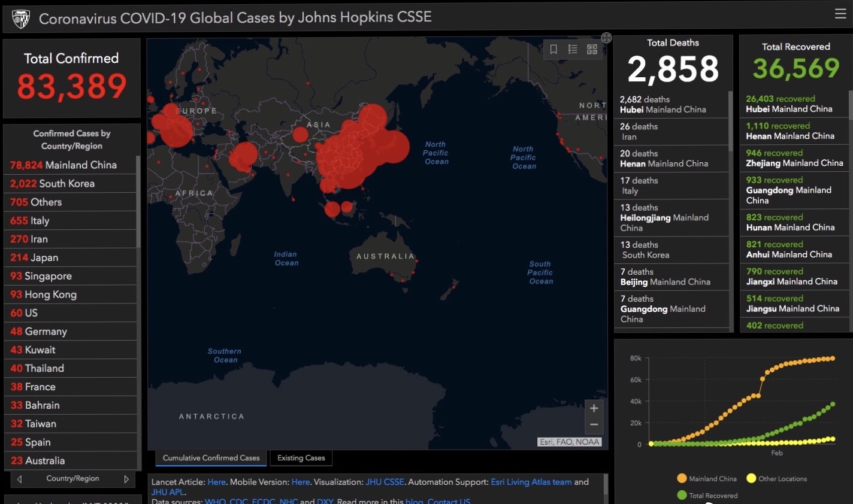The width and height of the screenshot is (853, 504).
Task: Click '7 deaths Guangdong' row
Action: [x=671, y=309]
